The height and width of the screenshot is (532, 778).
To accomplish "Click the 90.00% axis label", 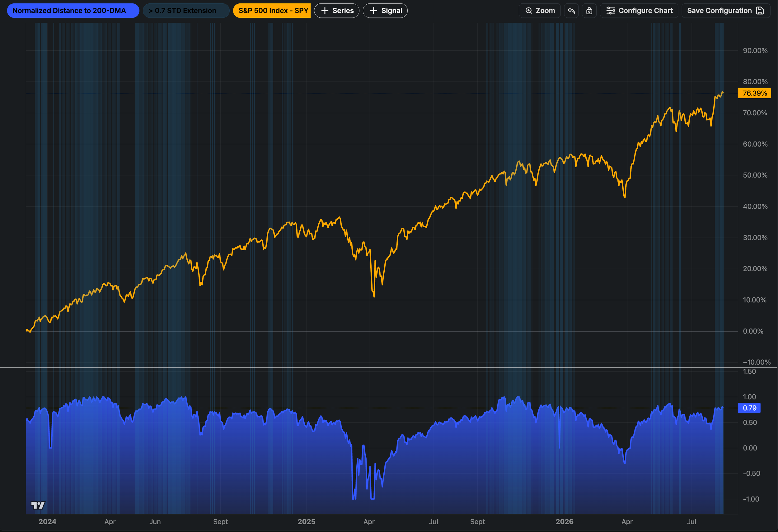I will tap(755, 50).
